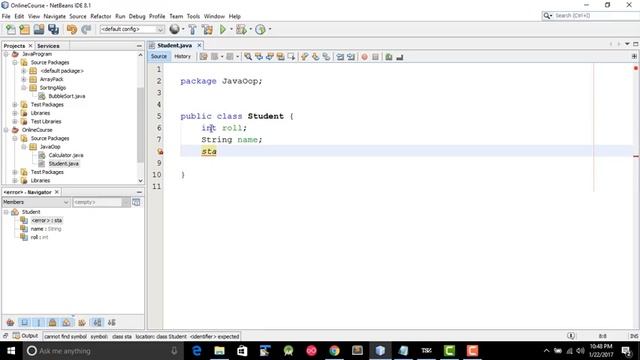Viewport: 640px width, 360px height.
Task: Select Calculator.java in the Projects tree
Action: pyautogui.click(x=66, y=155)
